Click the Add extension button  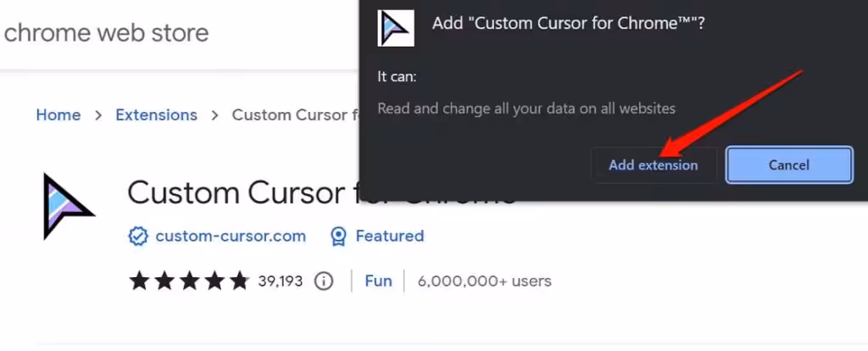click(x=654, y=165)
